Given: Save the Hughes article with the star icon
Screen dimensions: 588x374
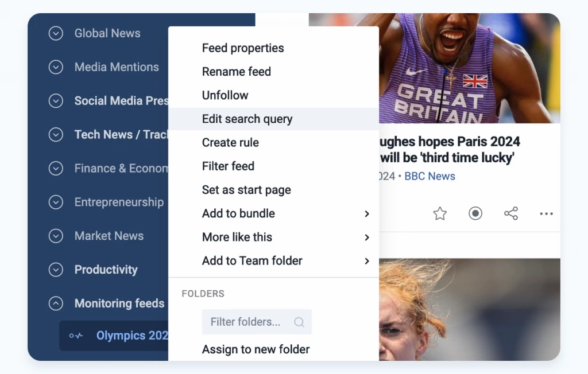Looking at the screenshot, I should tap(439, 213).
